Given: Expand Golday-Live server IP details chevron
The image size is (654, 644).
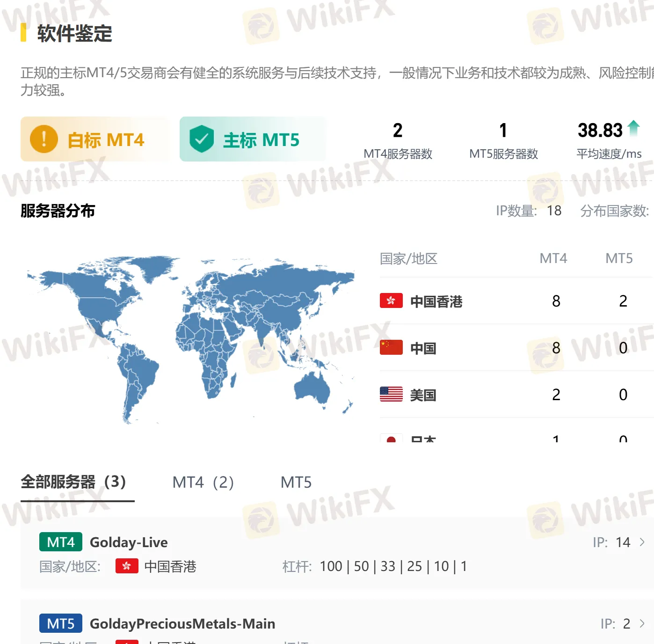Looking at the screenshot, I should (x=642, y=542).
